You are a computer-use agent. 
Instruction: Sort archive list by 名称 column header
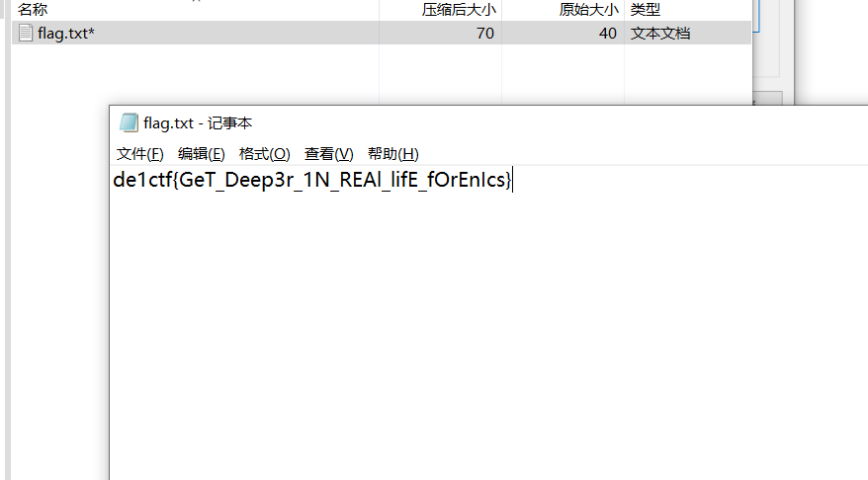tap(32, 10)
